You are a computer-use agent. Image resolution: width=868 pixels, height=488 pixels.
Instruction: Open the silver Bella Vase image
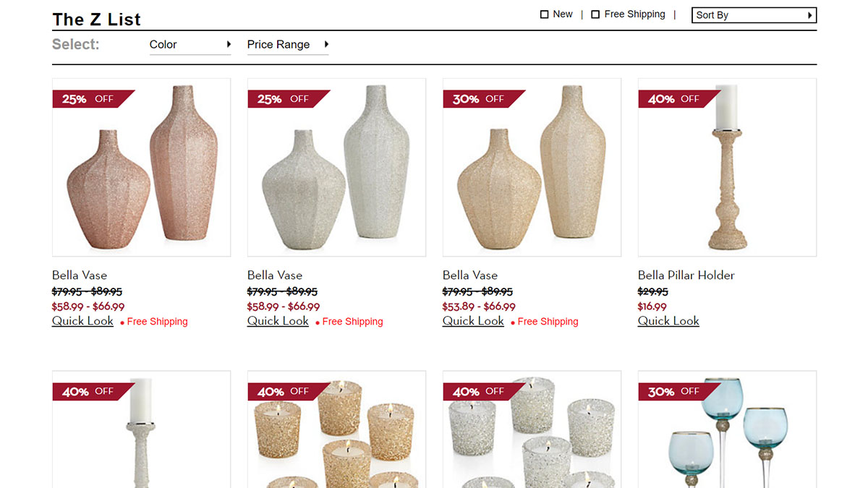click(337, 168)
